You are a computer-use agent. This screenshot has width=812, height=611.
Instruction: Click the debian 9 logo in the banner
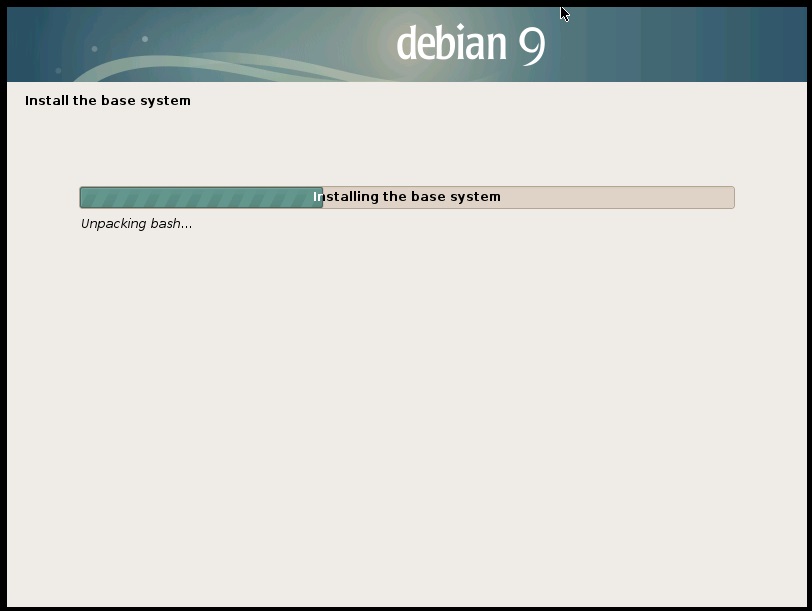tap(470, 44)
